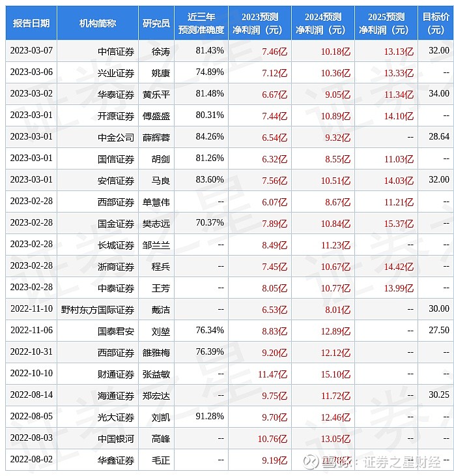Click researcher name 雒雅梅

click(x=156, y=353)
